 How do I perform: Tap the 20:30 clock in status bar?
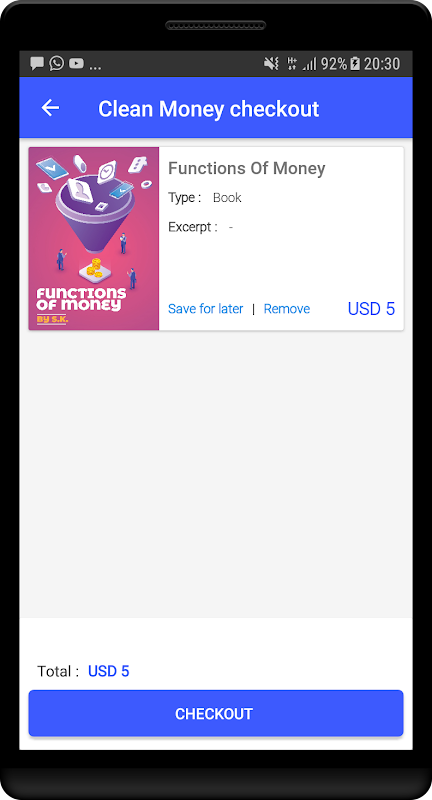coord(382,64)
